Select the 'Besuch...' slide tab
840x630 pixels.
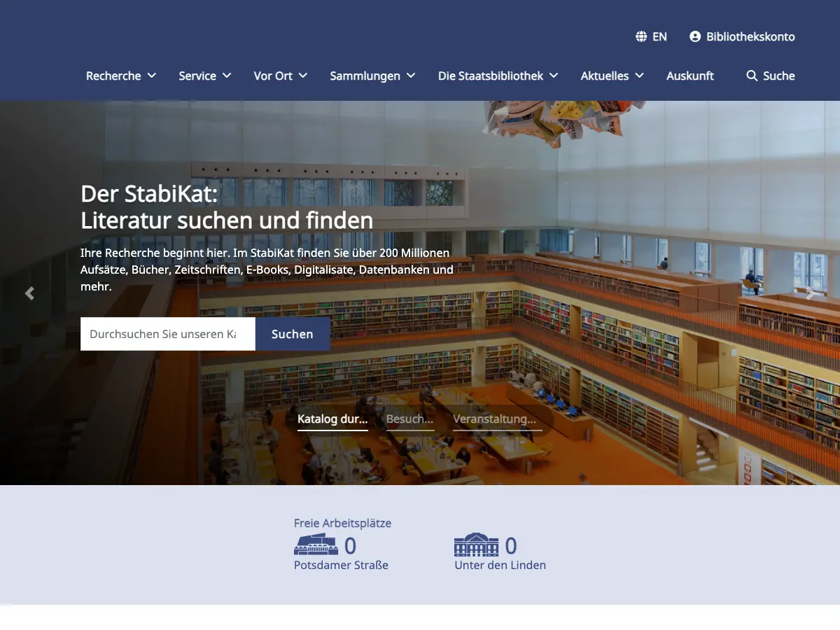[x=409, y=419]
